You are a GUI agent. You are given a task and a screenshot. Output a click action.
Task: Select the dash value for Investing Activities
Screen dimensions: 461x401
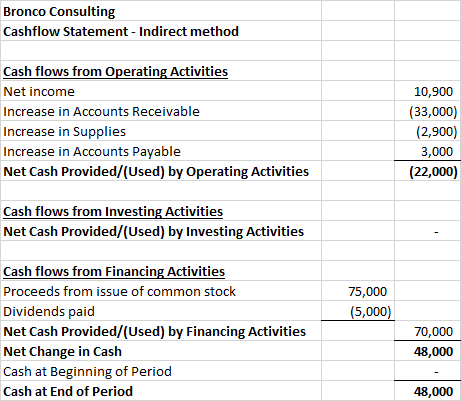tap(436, 232)
